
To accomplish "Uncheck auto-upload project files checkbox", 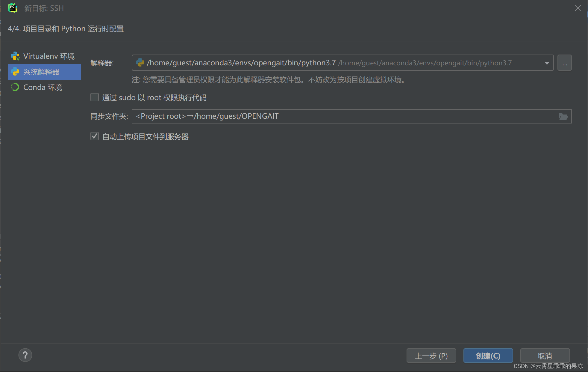I will (x=95, y=136).
